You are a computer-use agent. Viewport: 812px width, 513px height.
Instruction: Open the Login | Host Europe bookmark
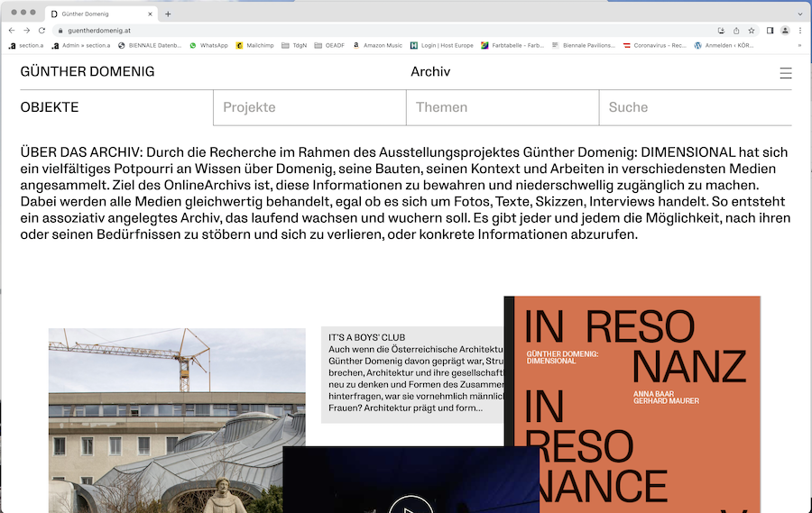click(x=442, y=46)
